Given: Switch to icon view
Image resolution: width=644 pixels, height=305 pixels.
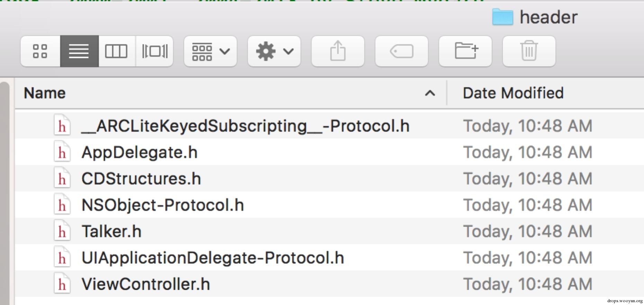Looking at the screenshot, I should point(40,51).
